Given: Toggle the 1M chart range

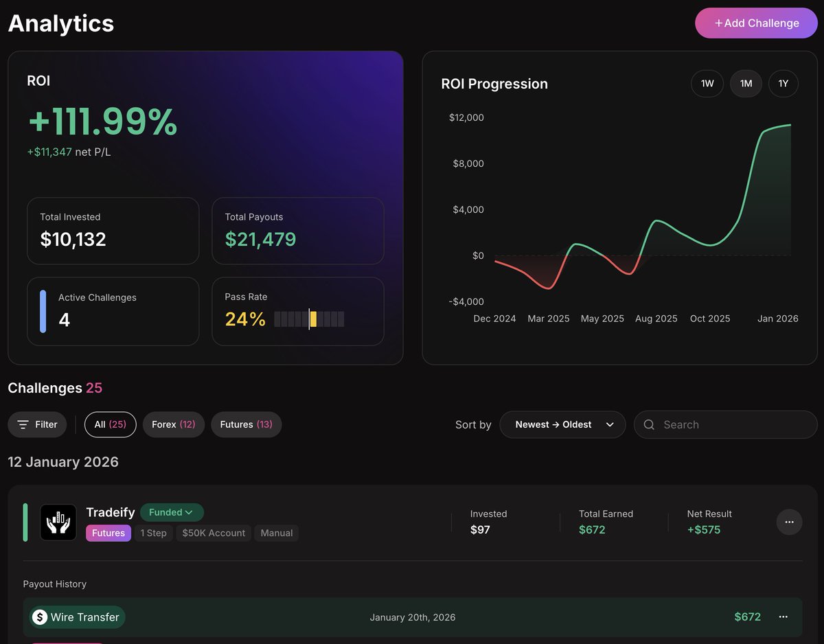Looking at the screenshot, I should point(746,83).
